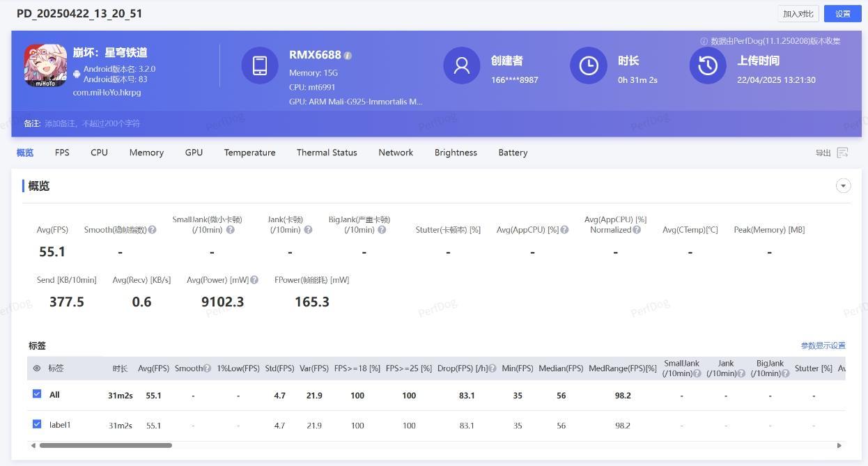868x466 pixels.
Task: Click the 1%Low(FPS) column header
Action: click(238, 368)
